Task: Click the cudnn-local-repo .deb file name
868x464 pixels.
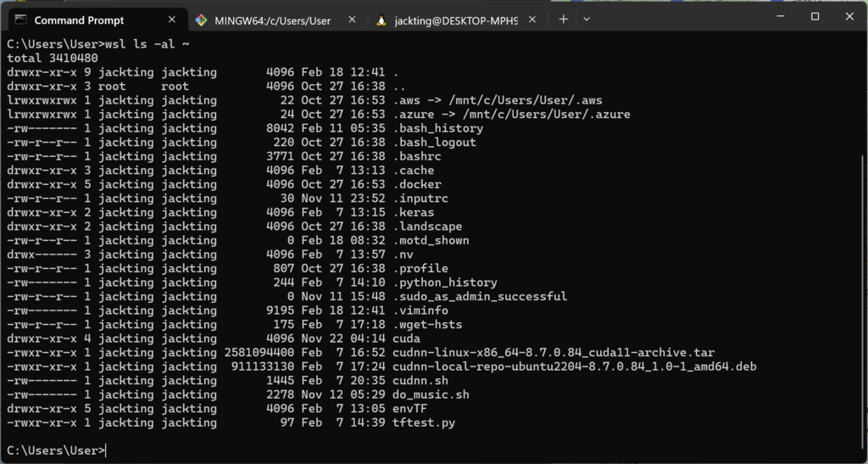Action: (575, 366)
